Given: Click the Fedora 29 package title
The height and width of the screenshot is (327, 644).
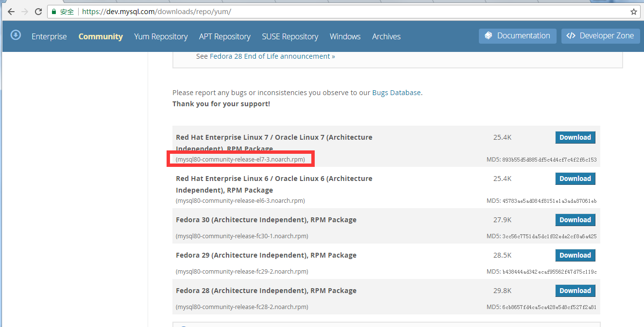Looking at the screenshot, I should pyautogui.click(x=266, y=255).
